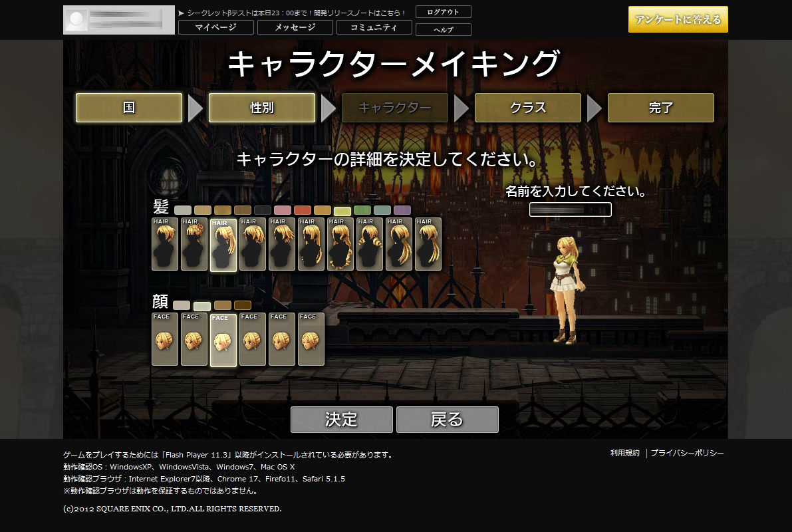Go to the 国 step tab
Image resolution: width=792 pixels, height=532 pixels.
[x=129, y=108]
